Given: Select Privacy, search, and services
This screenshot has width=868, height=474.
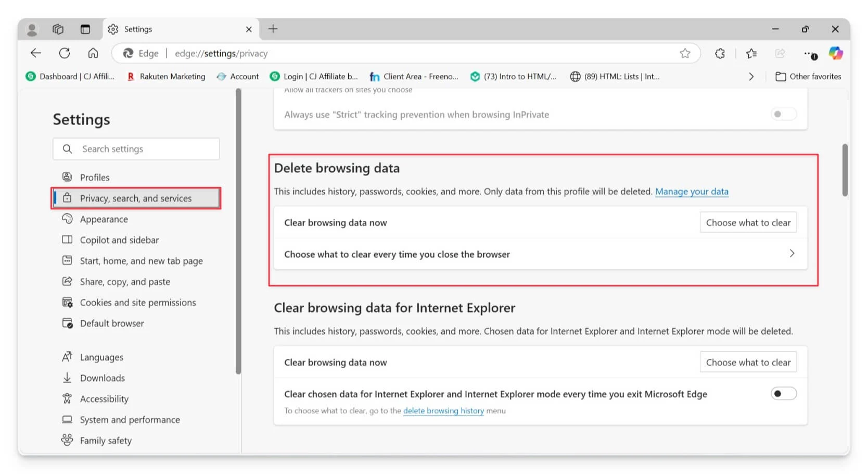Looking at the screenshot, I should coord(136,198).
